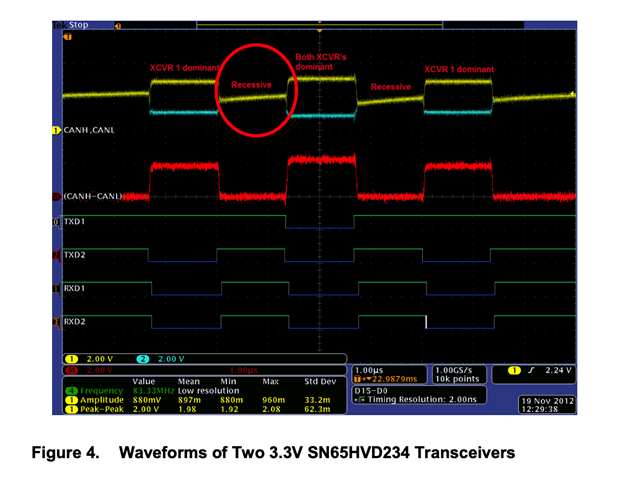This screenshot has width=619, height=480.
Task: Click the cyan channel 2 2.00 V scale readout
Action: [x=171, y=359]
